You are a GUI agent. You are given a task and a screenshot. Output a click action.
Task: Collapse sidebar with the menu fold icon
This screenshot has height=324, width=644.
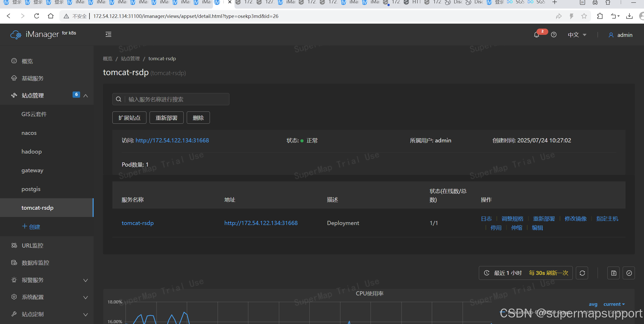(108, 34)
